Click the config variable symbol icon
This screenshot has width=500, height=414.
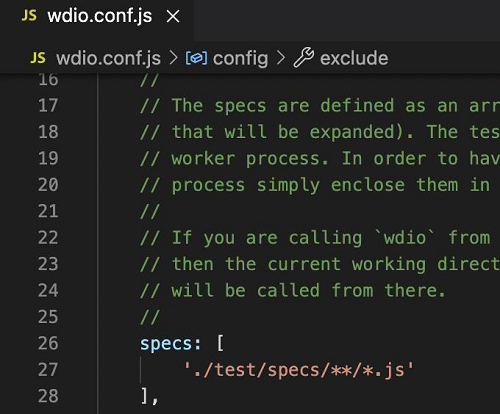click(196, 58)
